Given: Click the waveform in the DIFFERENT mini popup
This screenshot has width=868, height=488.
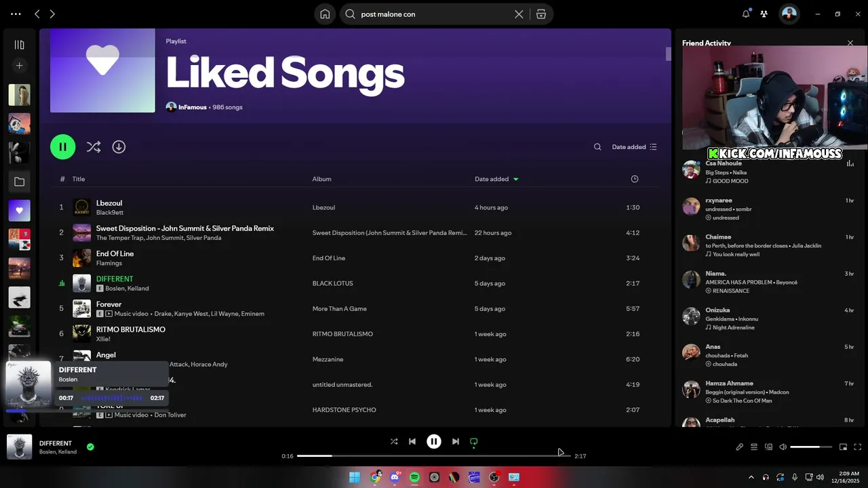Looking at the screenshot, I should click(x=112, y=398).
